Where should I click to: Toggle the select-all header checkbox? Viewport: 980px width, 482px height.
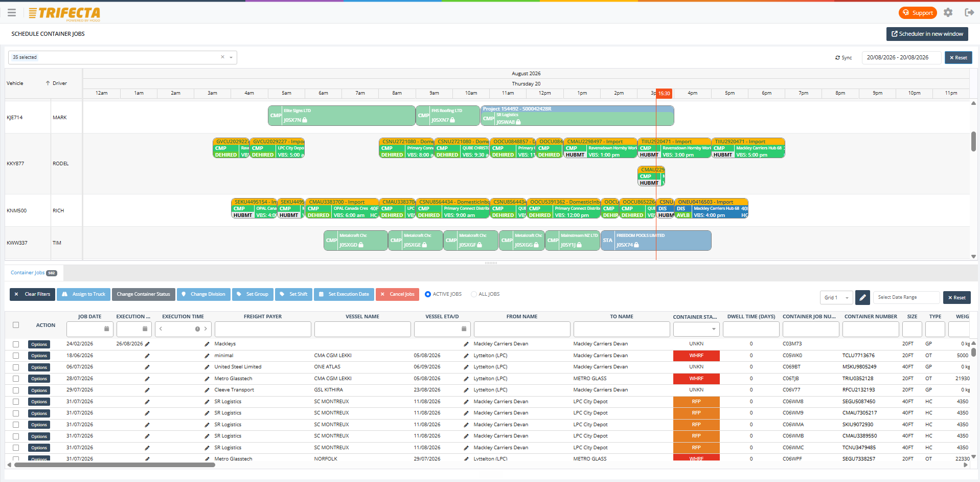[16, 325]
